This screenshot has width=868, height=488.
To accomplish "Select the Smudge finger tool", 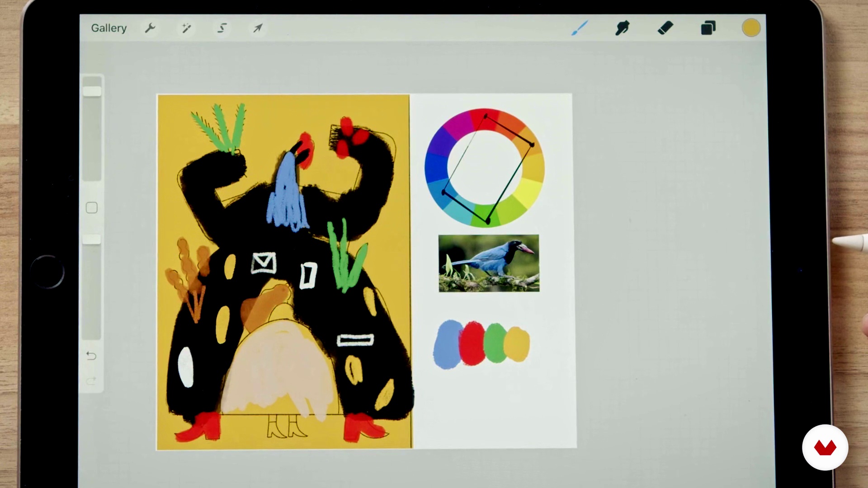I will click(x=623, y=28).
